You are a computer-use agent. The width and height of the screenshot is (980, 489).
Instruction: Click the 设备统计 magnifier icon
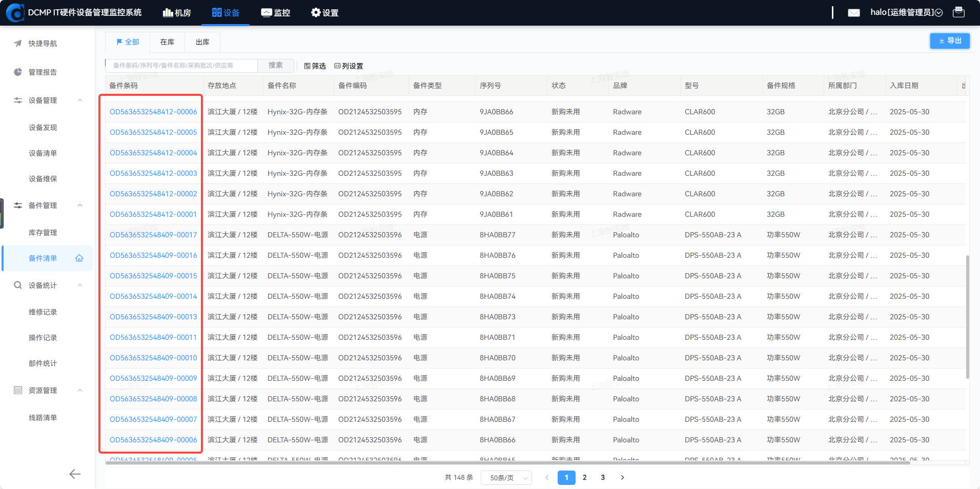pyautogui.click(x=18, y=286)
